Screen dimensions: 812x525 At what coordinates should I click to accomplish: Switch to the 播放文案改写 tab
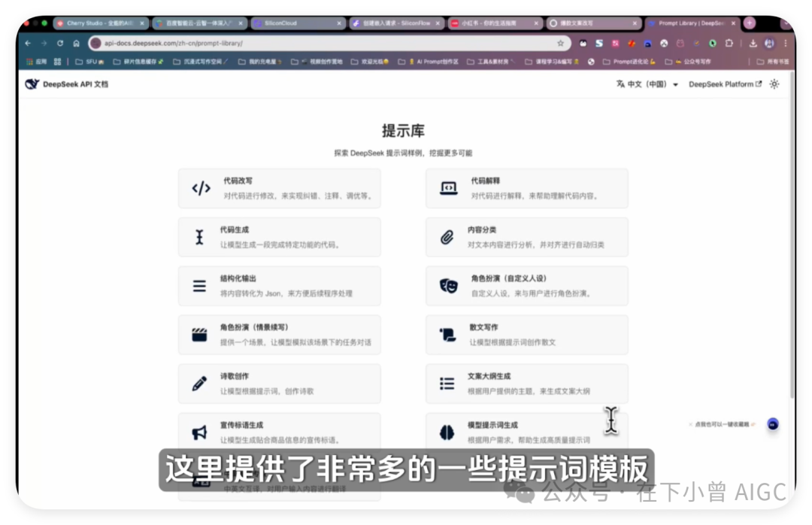pyautogui.click(x=594, y=23)
